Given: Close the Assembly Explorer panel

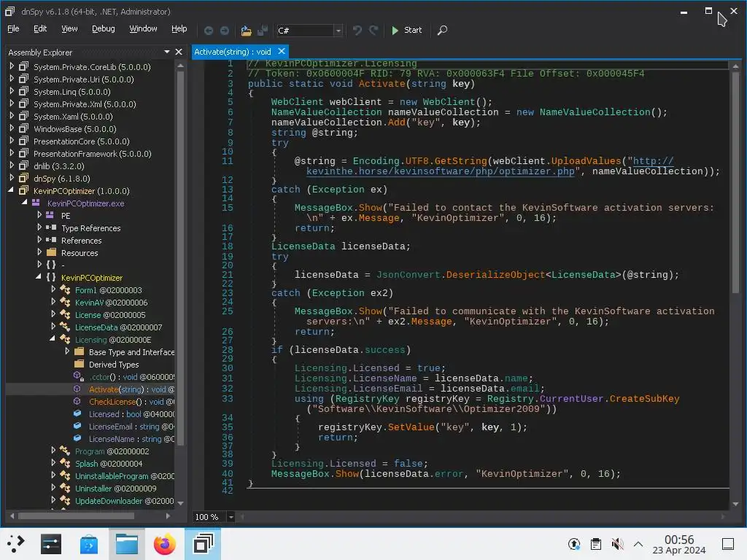Looking at the screenshot, I should tap(179, 52).
